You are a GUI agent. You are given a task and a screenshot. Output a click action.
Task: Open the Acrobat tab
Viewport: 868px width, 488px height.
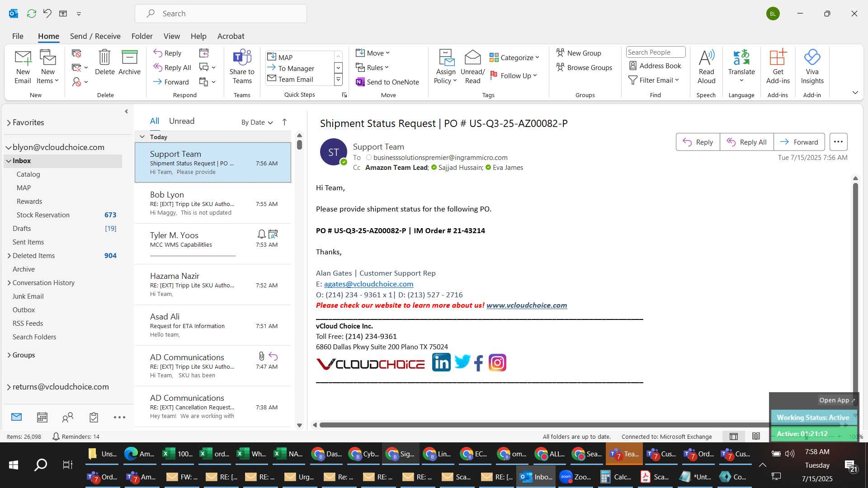point(231,36)
